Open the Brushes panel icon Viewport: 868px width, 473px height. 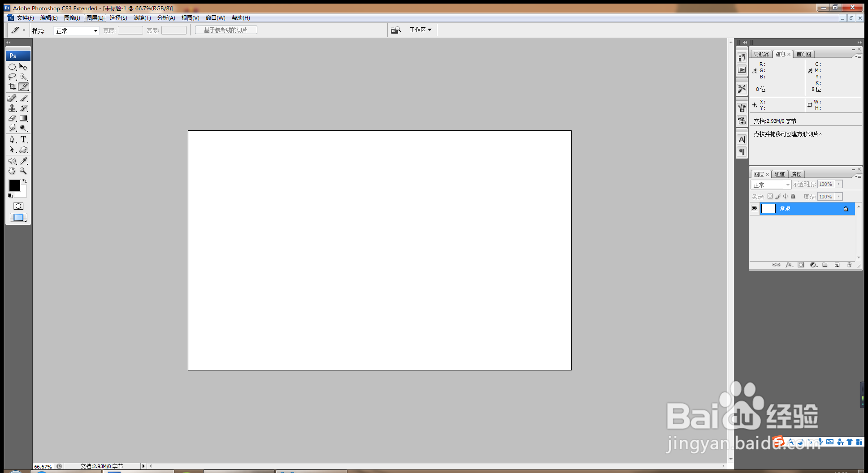pos(742,108)
